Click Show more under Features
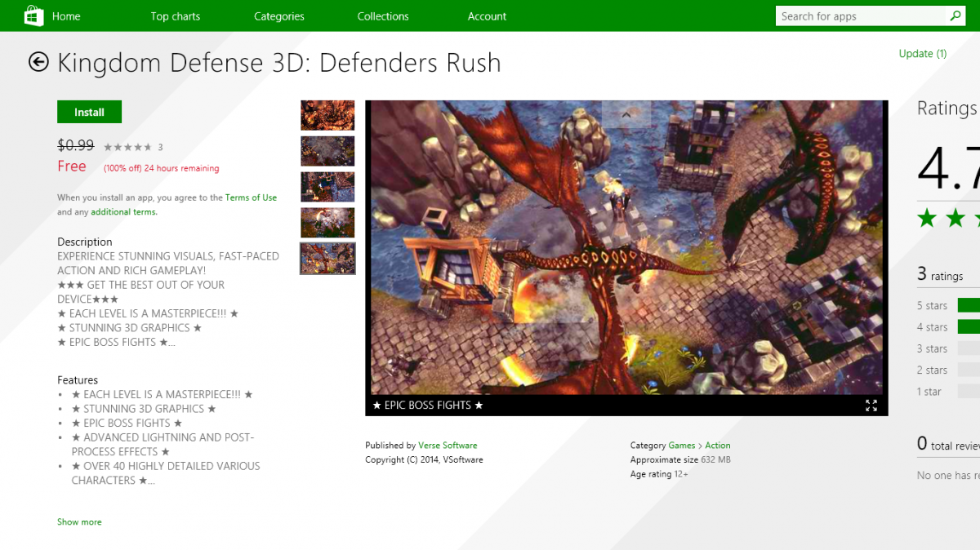 click(x=79, y=521)
